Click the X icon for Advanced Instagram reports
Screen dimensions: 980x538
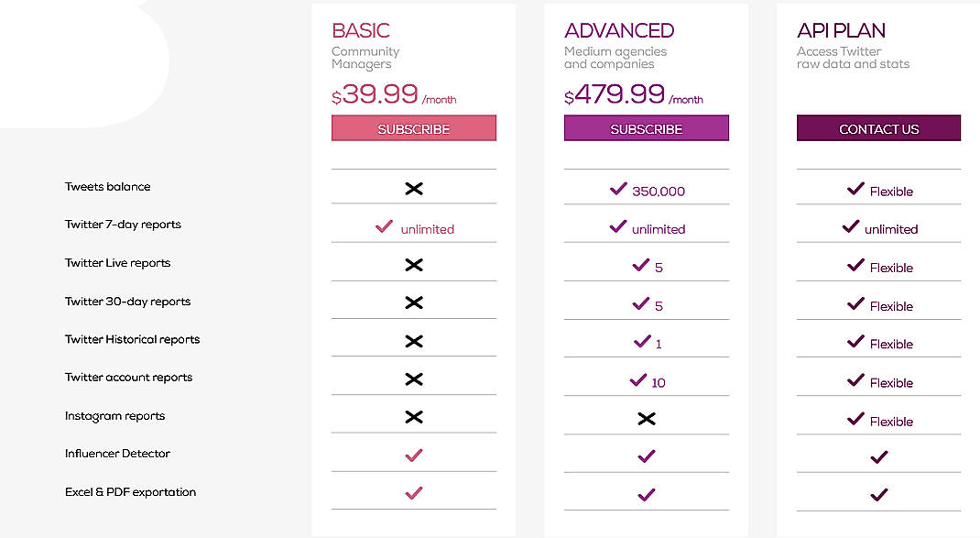click(x=647, y=419)
